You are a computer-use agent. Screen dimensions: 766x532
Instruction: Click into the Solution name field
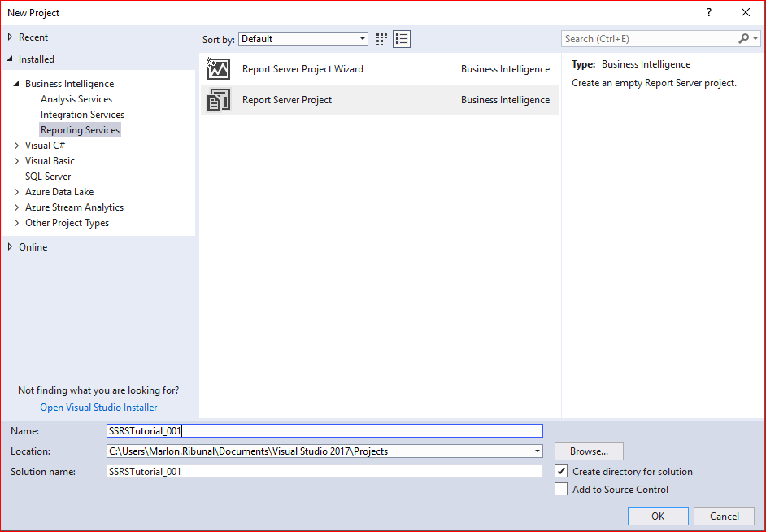[x=325, y=472]
